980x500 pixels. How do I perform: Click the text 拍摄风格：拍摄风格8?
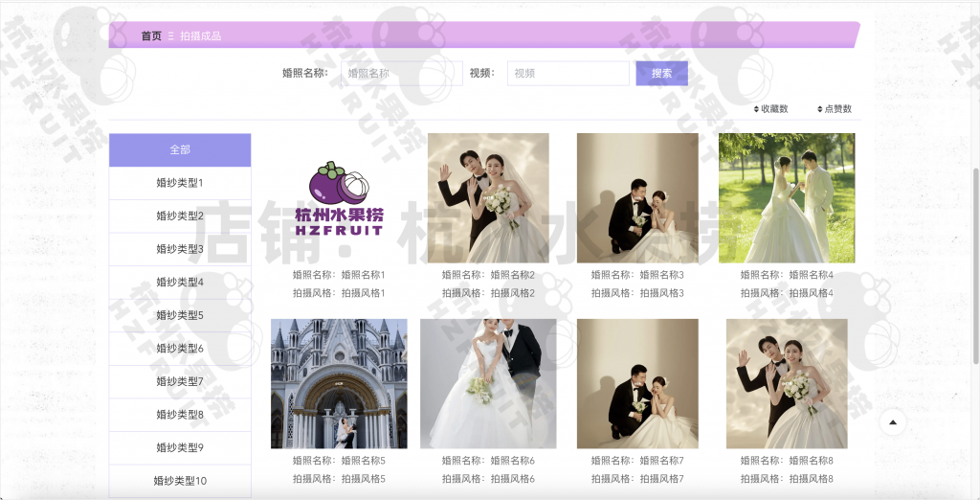click(787, 479)
